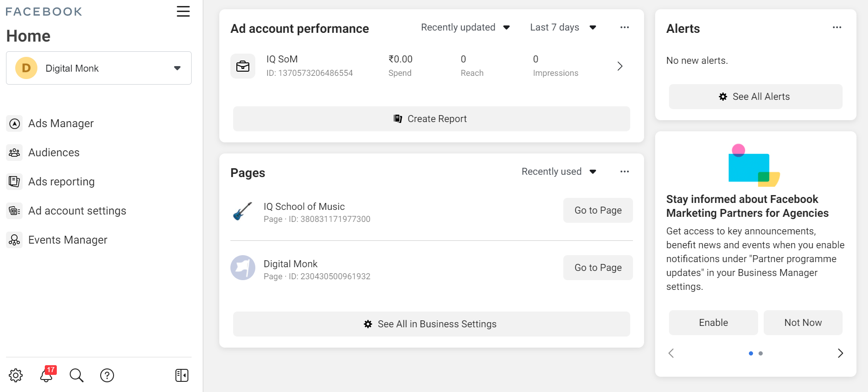Open help via question mark icon
This screenshot has width=868, height=392.
[x=107, y=375]
